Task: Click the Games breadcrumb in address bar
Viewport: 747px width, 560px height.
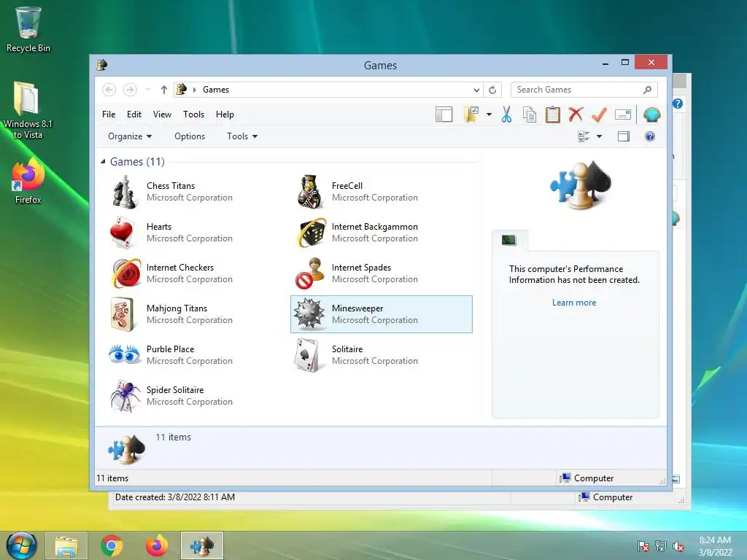Action: 216,90
